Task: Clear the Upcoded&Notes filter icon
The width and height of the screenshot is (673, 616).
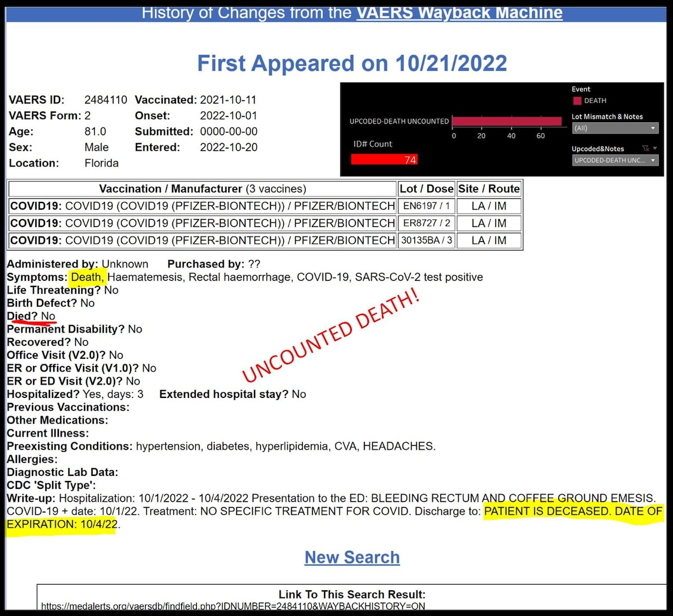Action: pyautogui.click(x=646, y=149)
